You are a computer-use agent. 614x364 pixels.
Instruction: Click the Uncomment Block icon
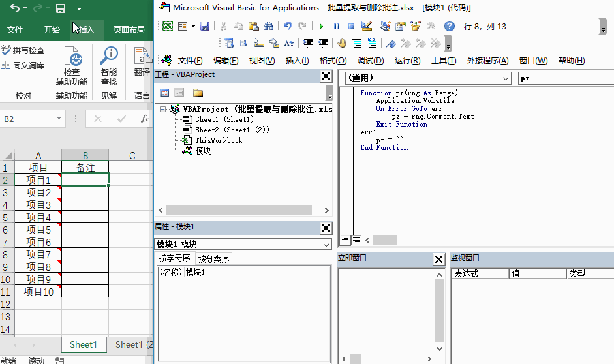pos(372,43)
